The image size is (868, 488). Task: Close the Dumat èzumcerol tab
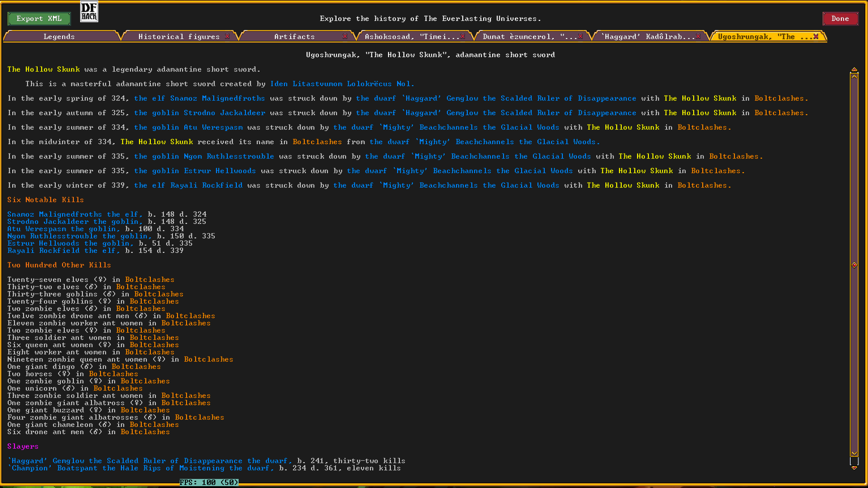(x=580, y=36)
